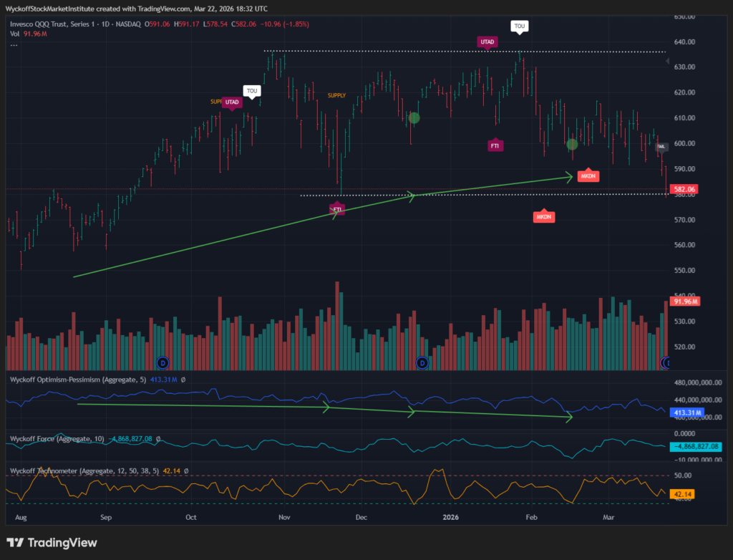Click the red 582.06 current price label
The height and width of the screenshot is (560, 733).
685,189
